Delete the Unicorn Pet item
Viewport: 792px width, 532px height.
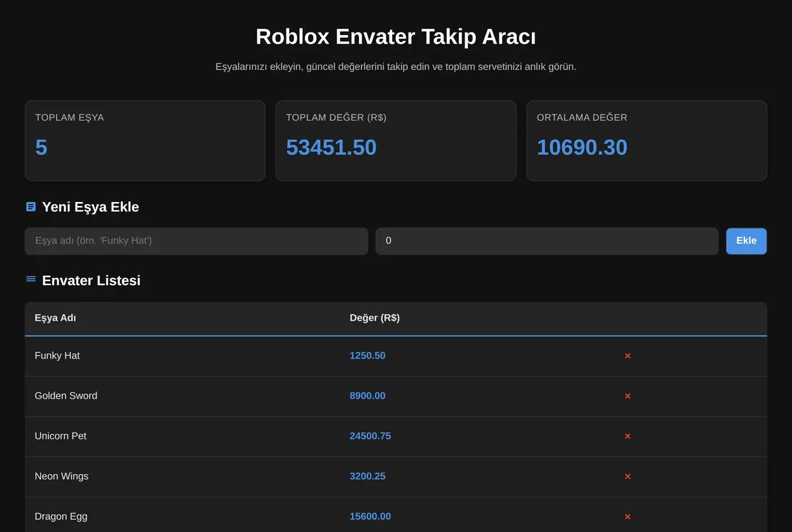pos(628,436)
